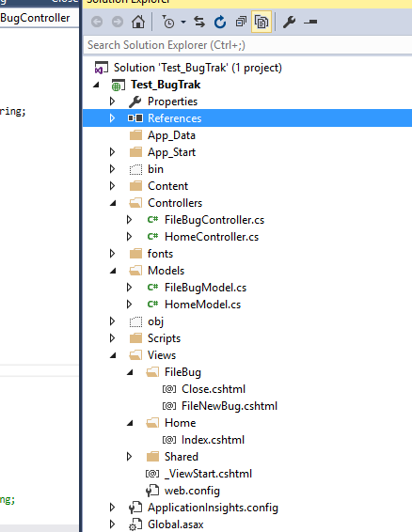The height and width of the screenshot is (532, 412).
Task: Select the App_Data folder
Action: pos(171,135)
